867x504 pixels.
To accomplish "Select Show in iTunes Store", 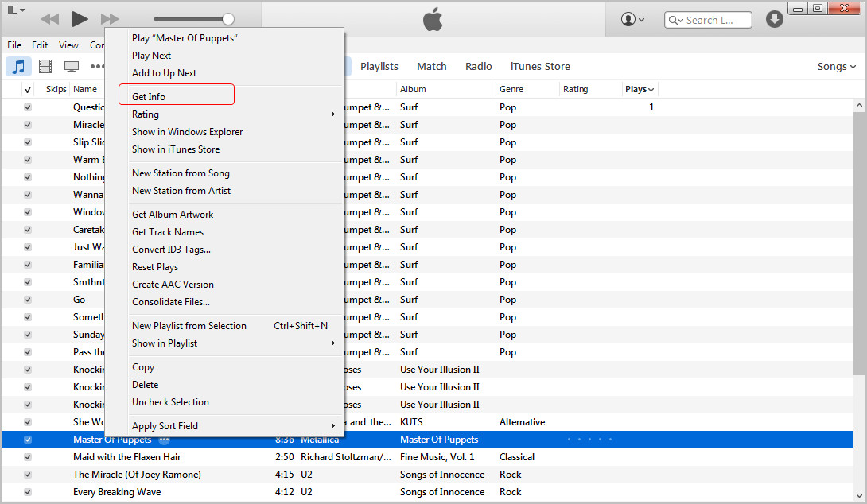I will [x=176, y=149].
